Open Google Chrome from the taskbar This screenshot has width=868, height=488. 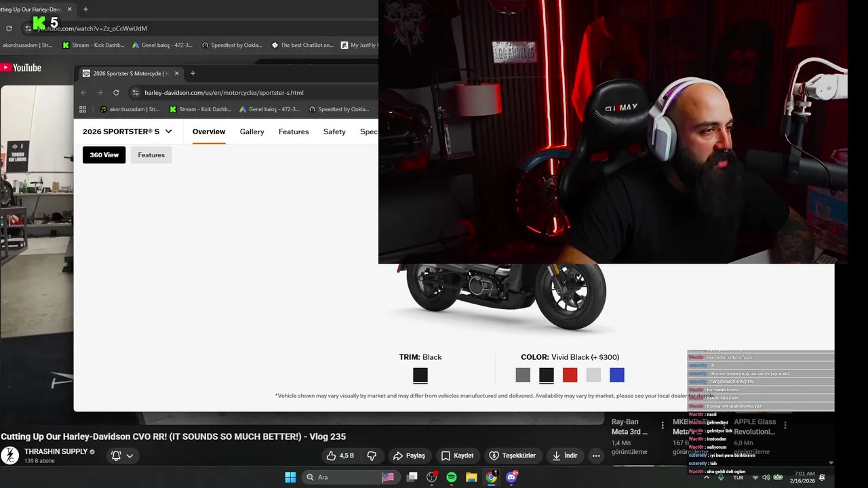click(x=492, y=477)
